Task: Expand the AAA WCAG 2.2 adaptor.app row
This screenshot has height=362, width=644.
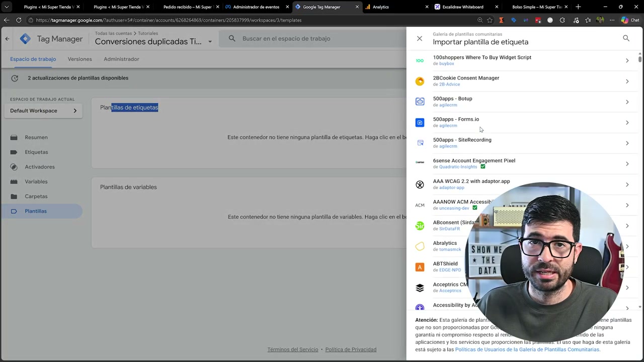Action: [x=627, y=185]
